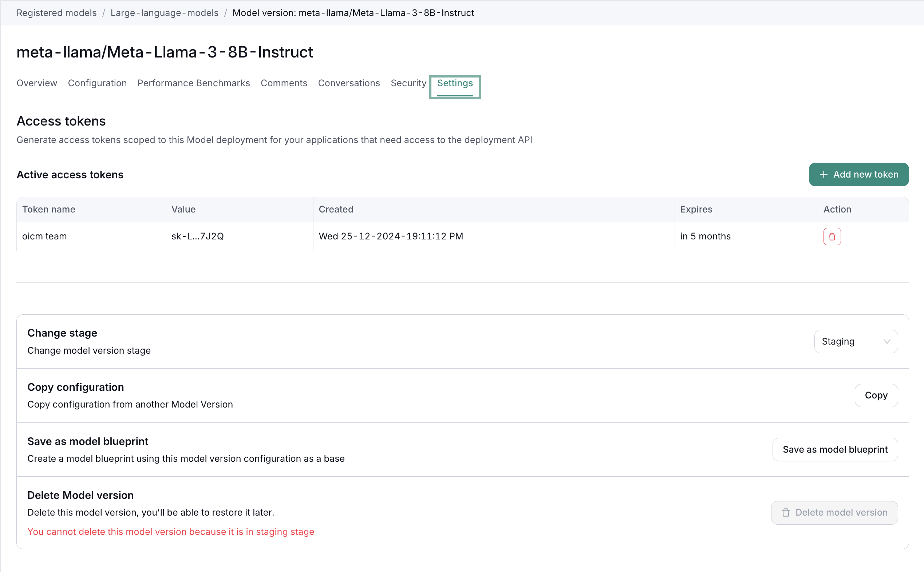924x572 pixels.
Task: Click Save as model blueprint
Action: [835, 449]
